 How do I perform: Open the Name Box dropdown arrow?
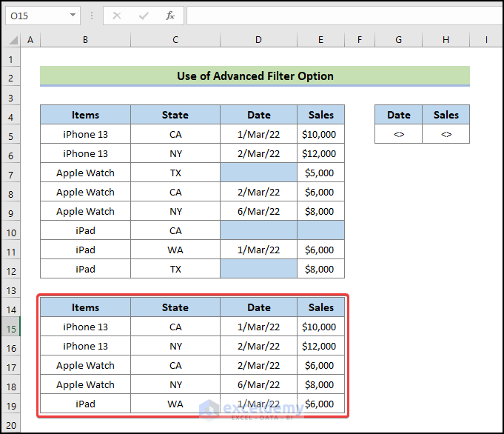(73, 15)
